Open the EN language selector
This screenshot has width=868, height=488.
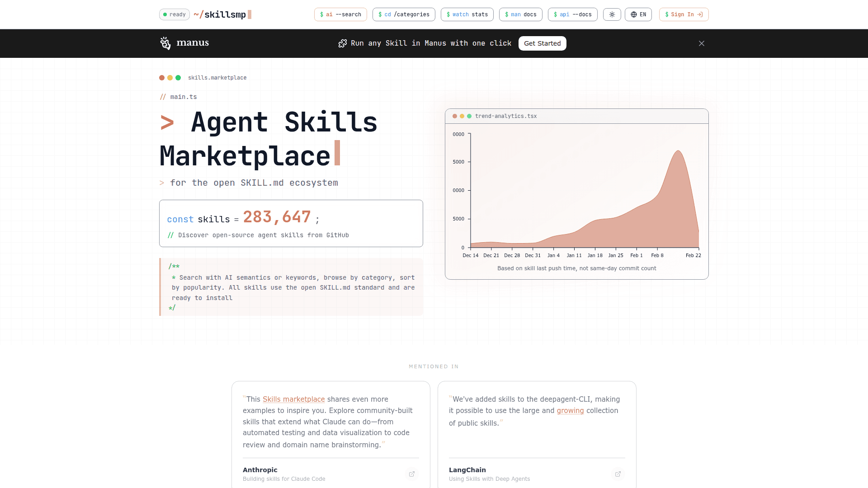pos(638,14)
